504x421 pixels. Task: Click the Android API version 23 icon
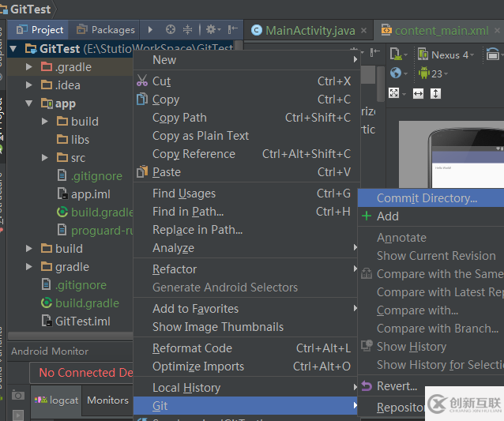click(424, 73)
